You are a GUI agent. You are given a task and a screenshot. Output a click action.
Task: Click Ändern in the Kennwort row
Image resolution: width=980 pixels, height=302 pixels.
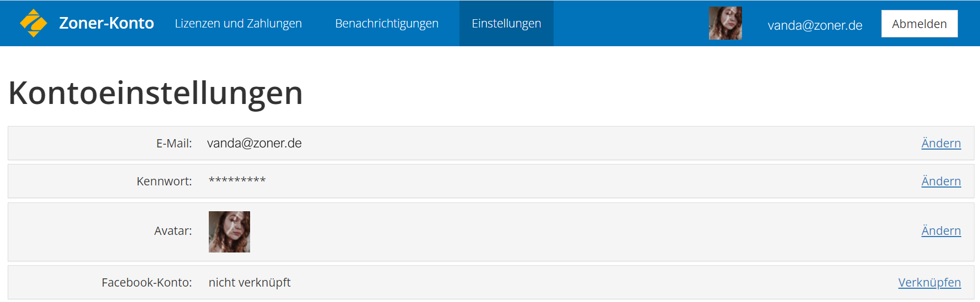click(941, 181)
